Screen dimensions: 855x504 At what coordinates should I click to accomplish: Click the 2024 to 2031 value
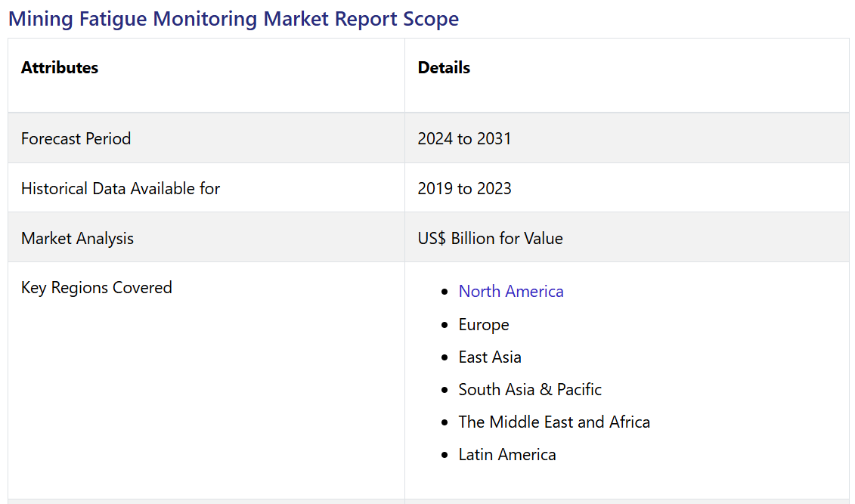tap(464, 139)
